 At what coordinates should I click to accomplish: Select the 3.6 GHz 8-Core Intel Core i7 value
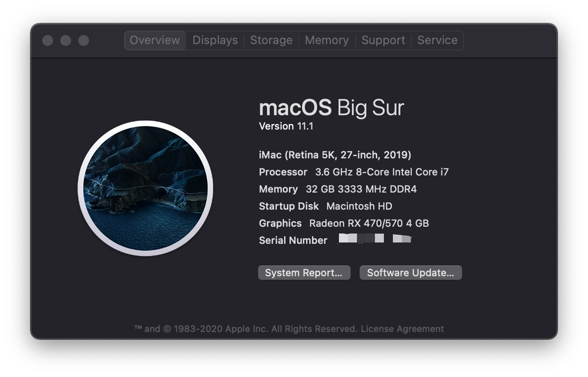click(x=382, y=172)
